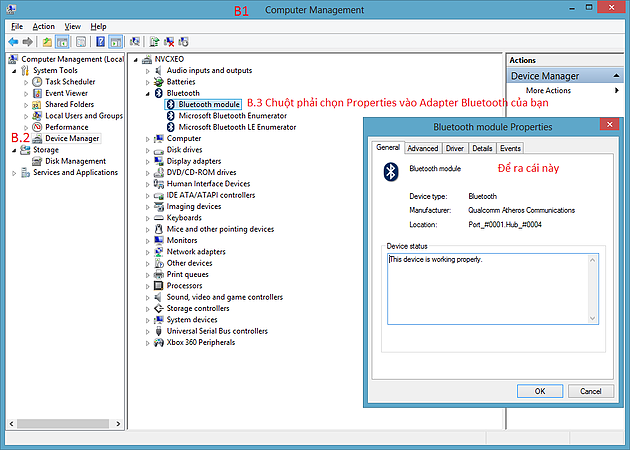Click the Xbox 360 Peripherals icon
The height and width of the screenshot is (450, 630).
click(158, 342)
